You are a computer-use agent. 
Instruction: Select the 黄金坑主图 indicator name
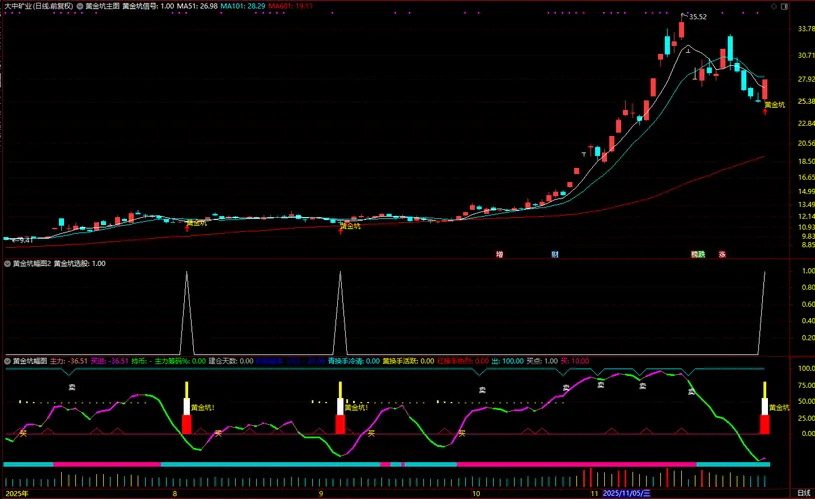coord(102,6)
